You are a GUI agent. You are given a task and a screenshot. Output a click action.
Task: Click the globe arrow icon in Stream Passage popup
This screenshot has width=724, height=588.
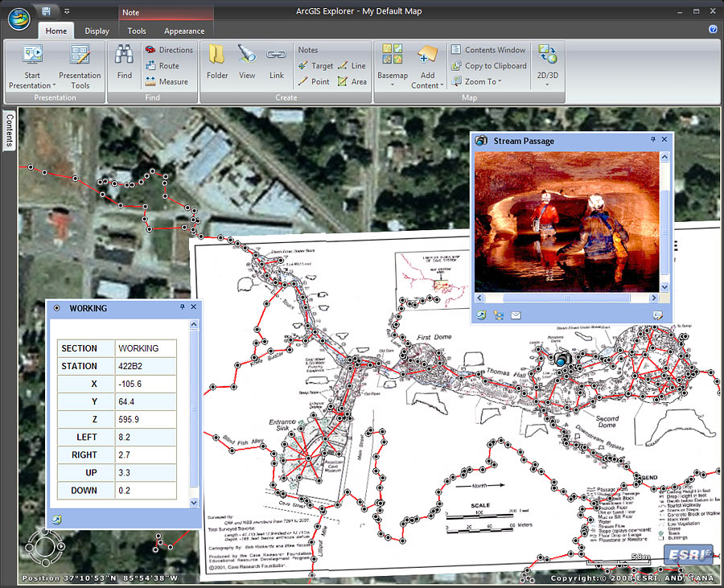[x=481, y=315]
